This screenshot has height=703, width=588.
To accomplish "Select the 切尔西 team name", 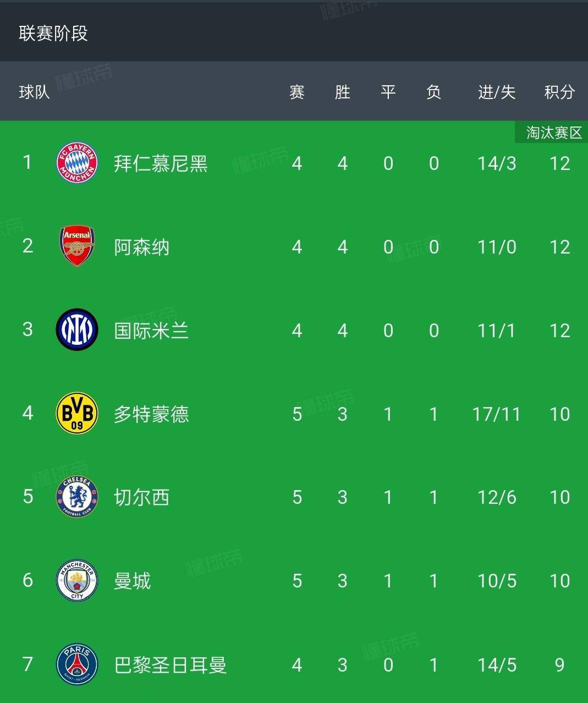I will [x=141, y=498].
